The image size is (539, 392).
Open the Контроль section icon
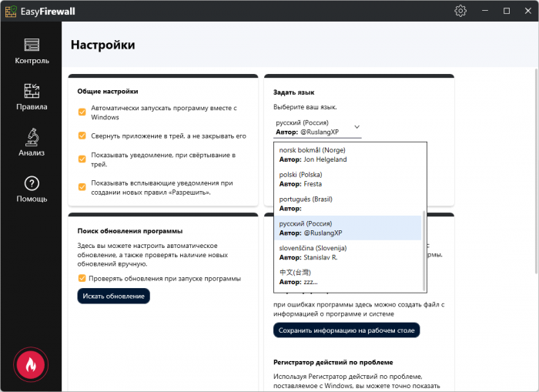pos(32,45)
